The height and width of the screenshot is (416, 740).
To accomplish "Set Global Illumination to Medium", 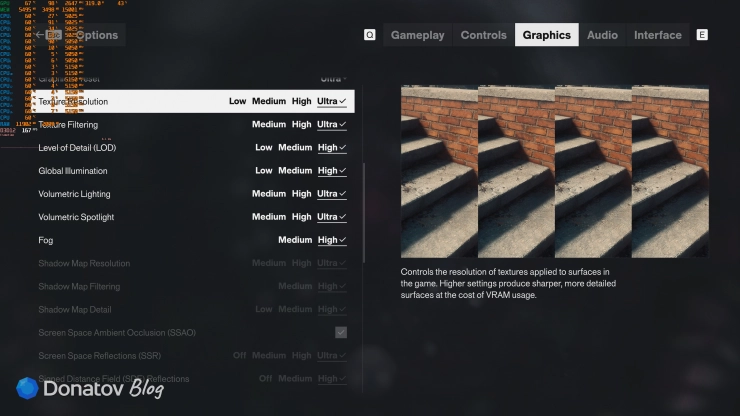I will [295, 170].
